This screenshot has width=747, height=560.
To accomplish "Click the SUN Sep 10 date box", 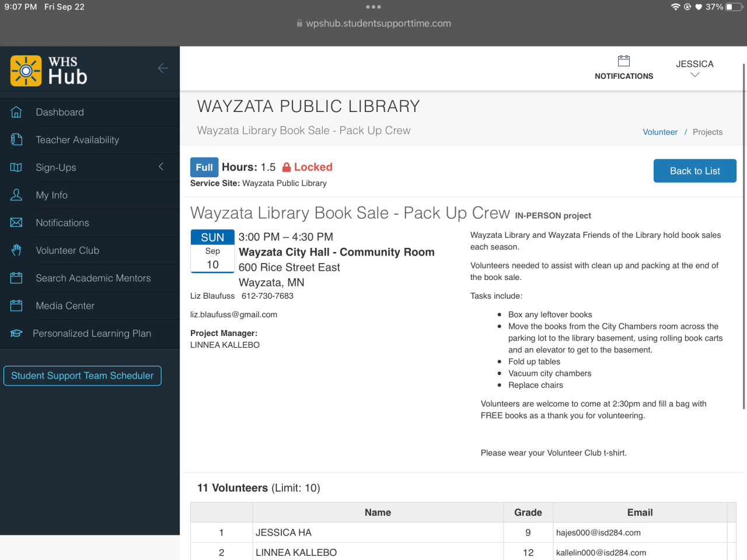I will point(212,251).
